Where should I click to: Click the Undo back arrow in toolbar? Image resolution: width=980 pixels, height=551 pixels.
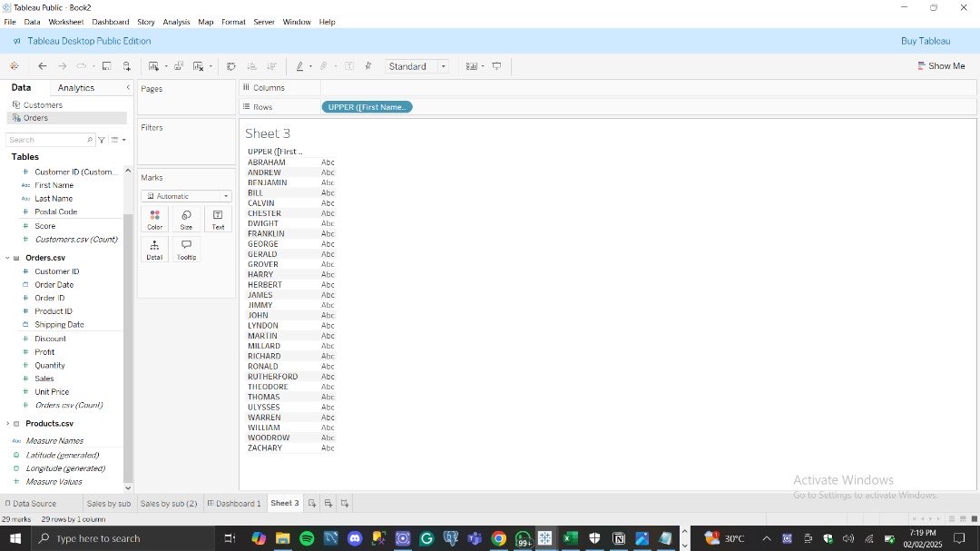42,65
